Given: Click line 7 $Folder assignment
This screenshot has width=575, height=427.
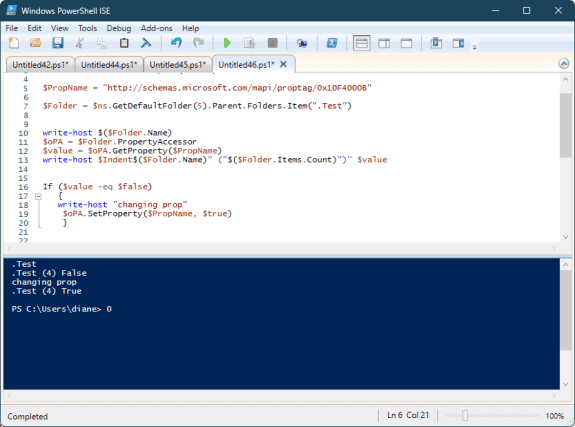Looking at the screenshot, I should point(197,106).
